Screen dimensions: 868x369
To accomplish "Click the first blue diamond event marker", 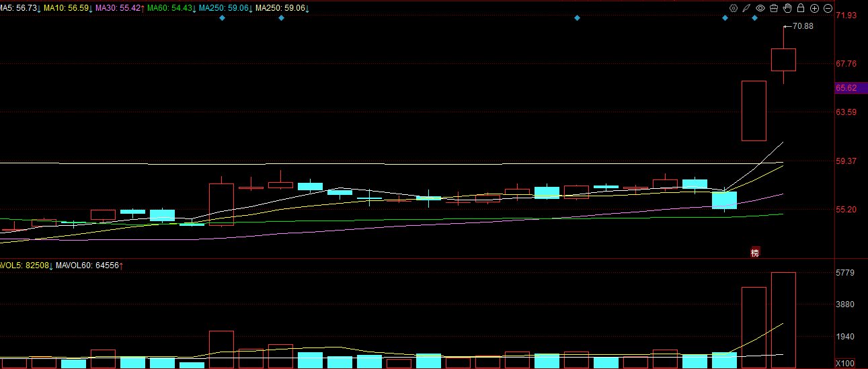I will 223,17.
